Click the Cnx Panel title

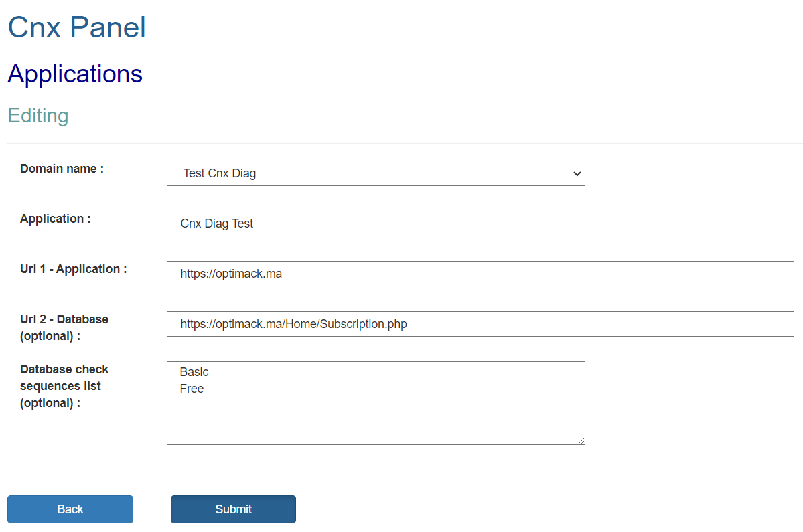click(x=77, y=27)
